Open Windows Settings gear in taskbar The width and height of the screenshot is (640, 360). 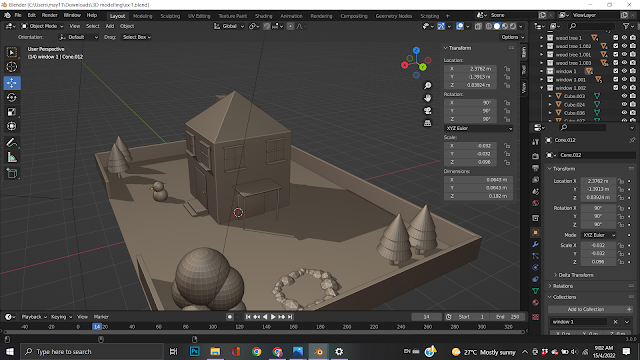pyautogui.click(x=339, y=351)
